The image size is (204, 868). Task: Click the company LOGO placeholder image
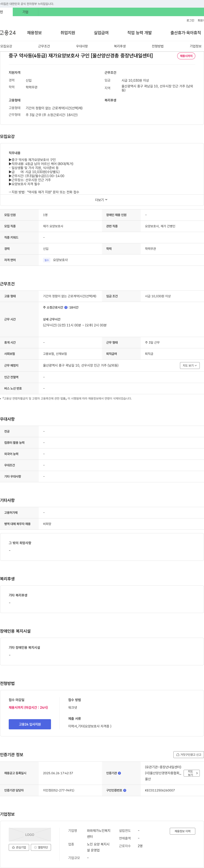[30, 835]
